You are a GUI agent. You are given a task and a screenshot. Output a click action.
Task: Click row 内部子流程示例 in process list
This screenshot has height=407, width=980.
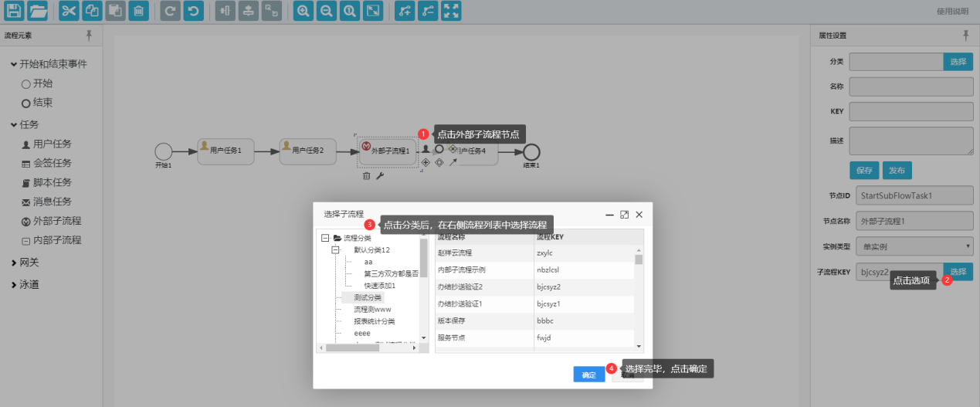coord(534,270)
